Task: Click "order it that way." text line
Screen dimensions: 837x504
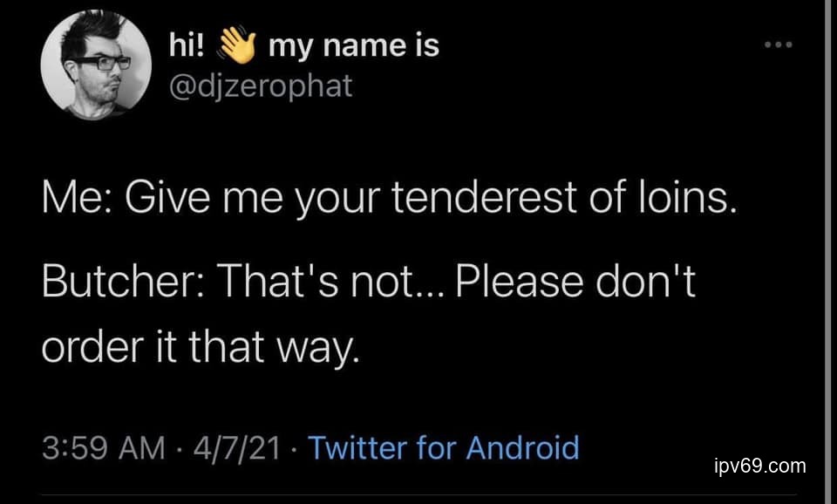Action: point(200,348)
